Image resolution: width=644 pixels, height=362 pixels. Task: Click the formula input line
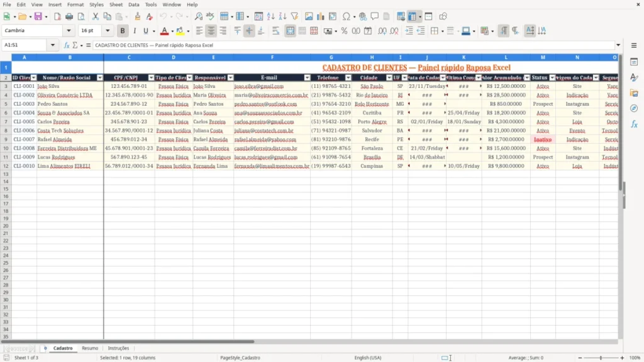tap(353, 45)
